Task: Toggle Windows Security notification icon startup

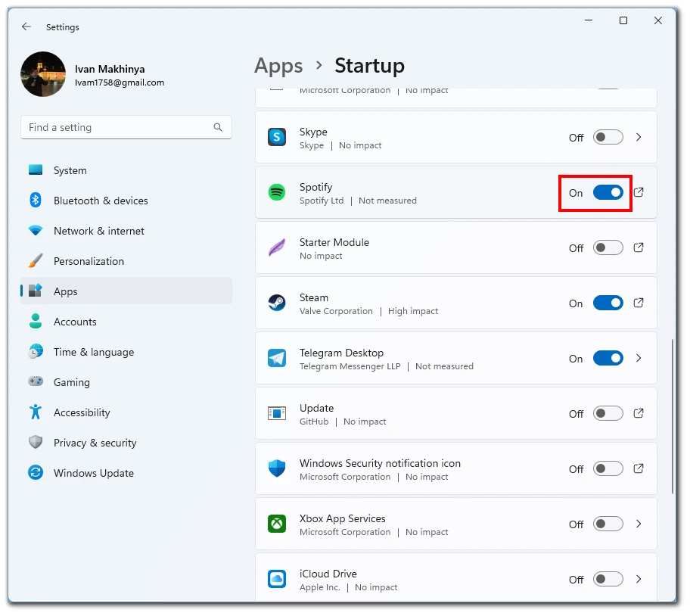Action: point(608,468)
